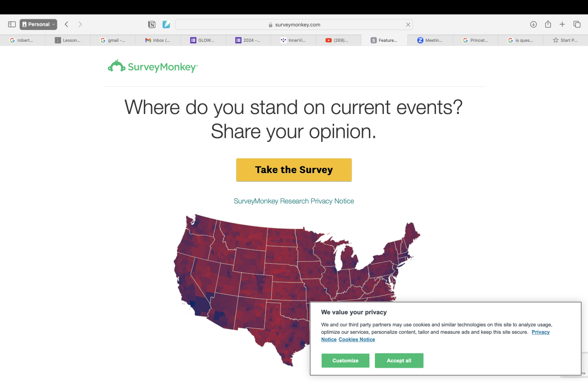
Task: Accept all cookies
Action: [399, 360]
